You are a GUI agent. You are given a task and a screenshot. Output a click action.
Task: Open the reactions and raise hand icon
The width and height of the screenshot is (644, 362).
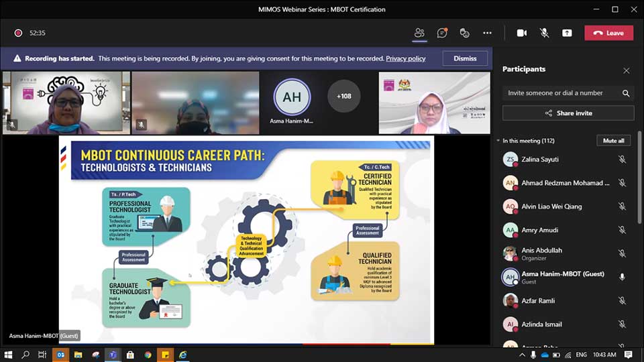tap(464, 33)
